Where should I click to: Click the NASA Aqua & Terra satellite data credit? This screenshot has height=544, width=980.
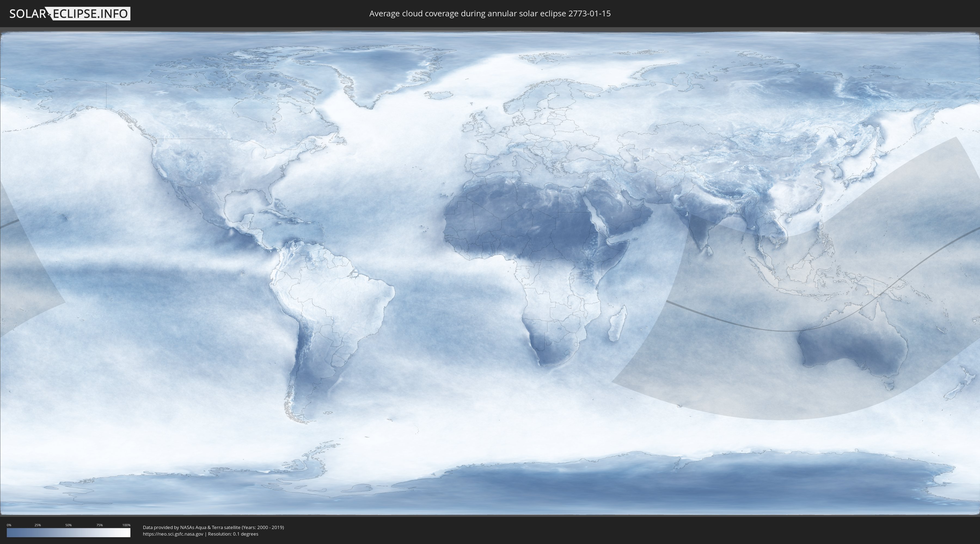point(213,527)
